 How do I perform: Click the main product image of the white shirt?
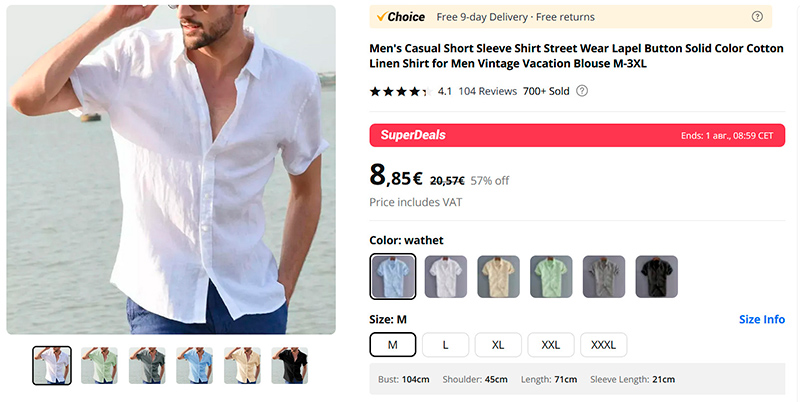pos(171,170)
